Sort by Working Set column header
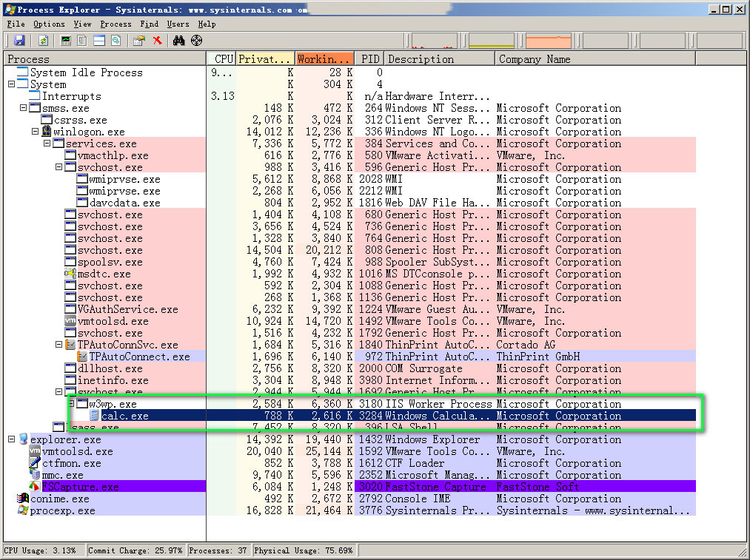The width and height of the screenshot is (750, 560). click(x=325, y=58)
